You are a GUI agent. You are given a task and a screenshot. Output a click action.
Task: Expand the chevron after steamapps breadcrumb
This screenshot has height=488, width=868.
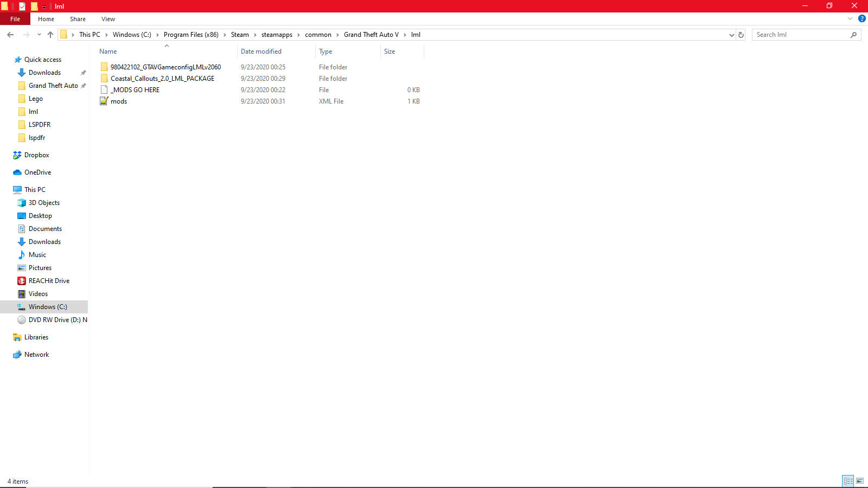pos(298,35)
